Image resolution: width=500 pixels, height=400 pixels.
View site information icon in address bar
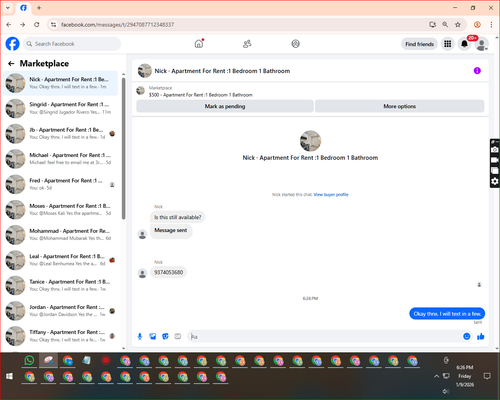coord(53,24)
